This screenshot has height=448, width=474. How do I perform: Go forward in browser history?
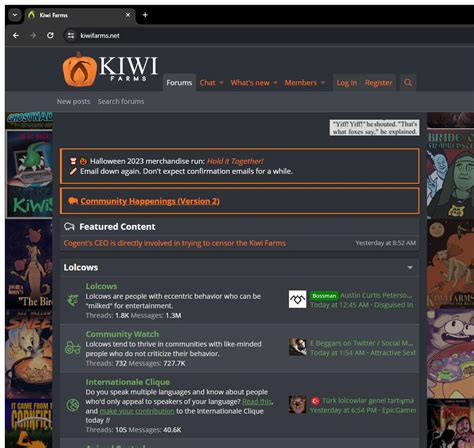coord(33,35)
